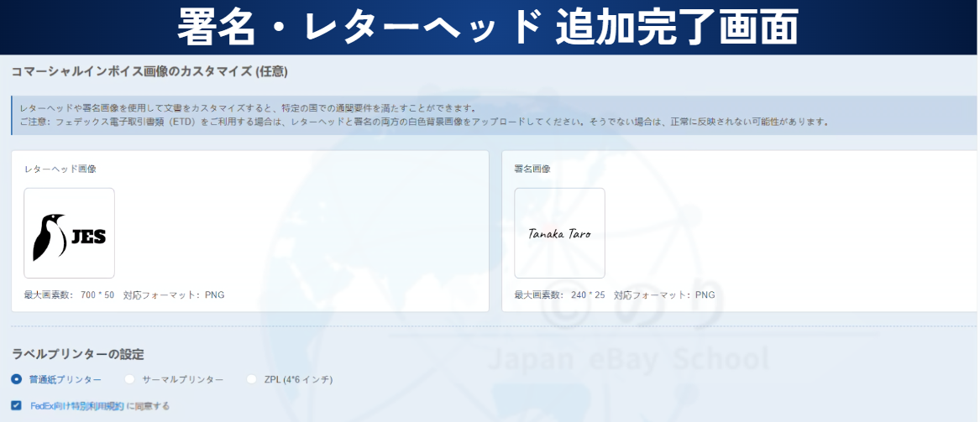Click the 最大画素数 700 * 50 text
Image resolution: width=980 pixels, height=422 pixels.
point(69,295)
